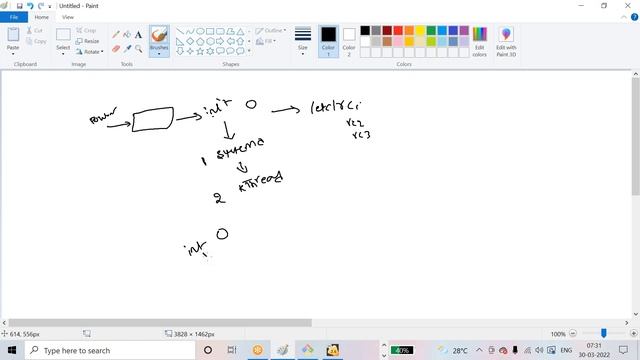Viewport: 640px width, 360px height.
Task: Pick the purple color swatch
Action: 464,31
